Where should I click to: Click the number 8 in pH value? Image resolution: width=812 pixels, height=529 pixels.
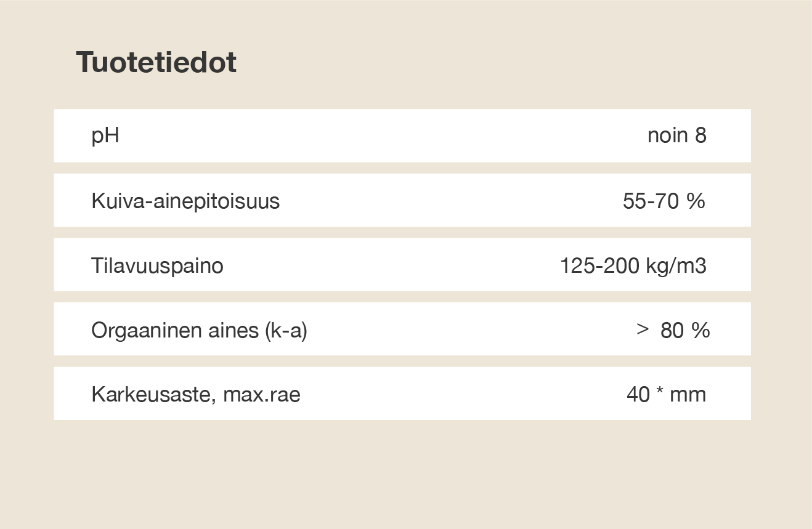pos(700,135)
